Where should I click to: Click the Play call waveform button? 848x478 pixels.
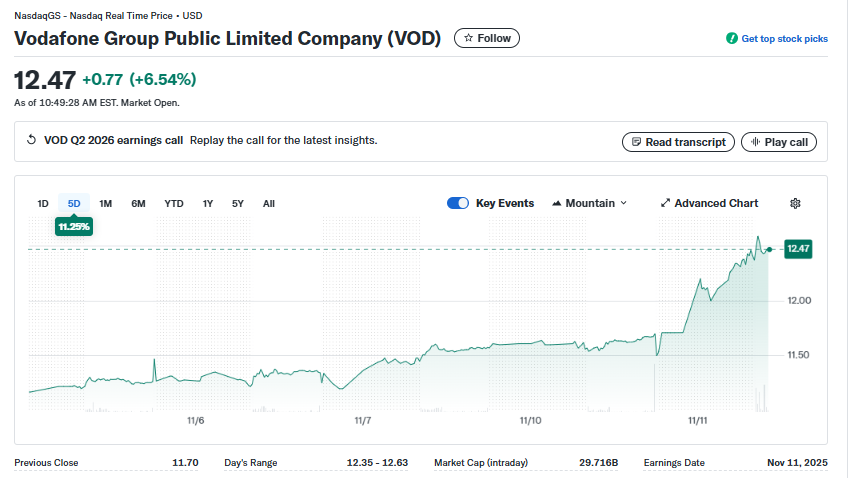[x=779, y=142]
